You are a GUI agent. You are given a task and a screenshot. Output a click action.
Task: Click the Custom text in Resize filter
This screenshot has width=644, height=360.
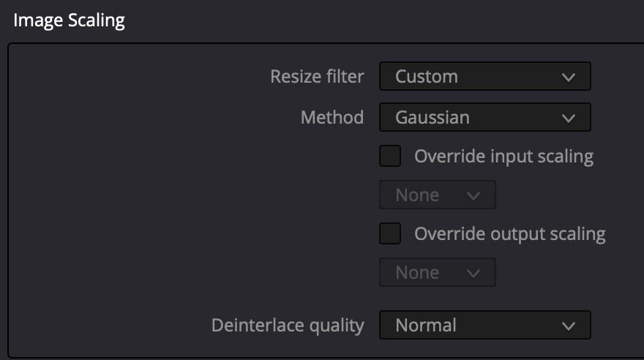pos(427,77)
